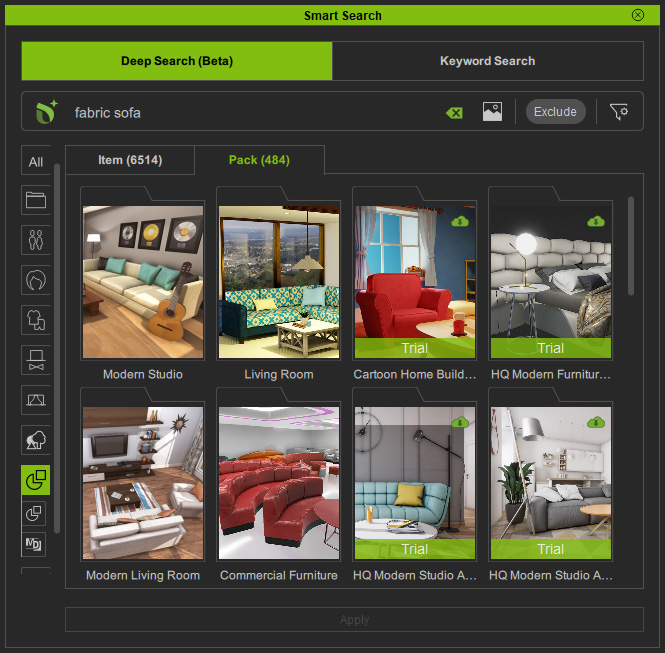Viewport: 665px width, 653px height.
Task: Click cloud download icon on the gray sofa pack
Action: (596, 422)
